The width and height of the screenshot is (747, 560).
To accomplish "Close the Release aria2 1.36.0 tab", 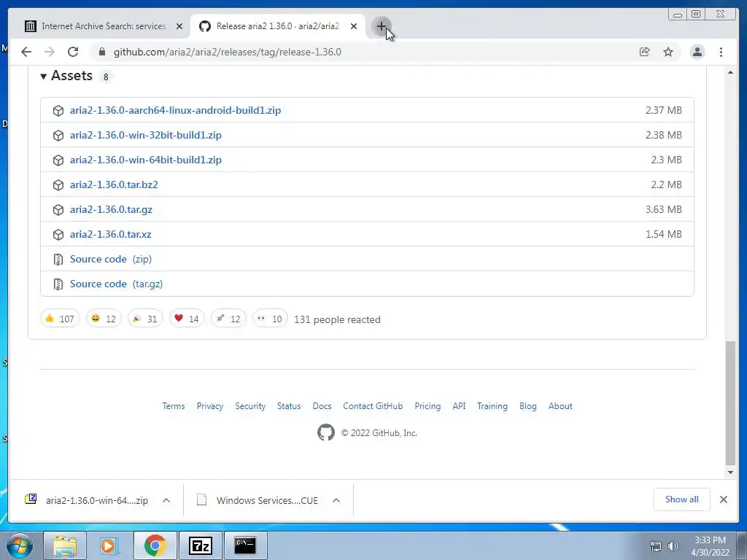I will coord(354,26).
